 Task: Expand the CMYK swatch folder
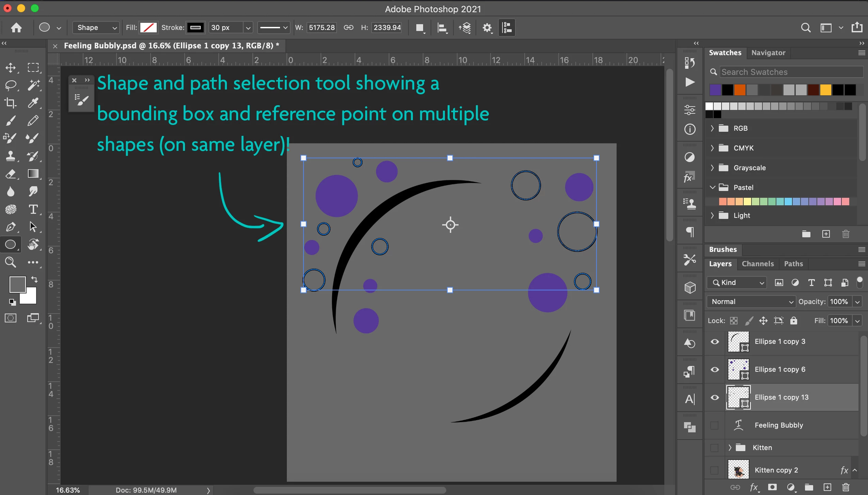(x=712, y=148)
